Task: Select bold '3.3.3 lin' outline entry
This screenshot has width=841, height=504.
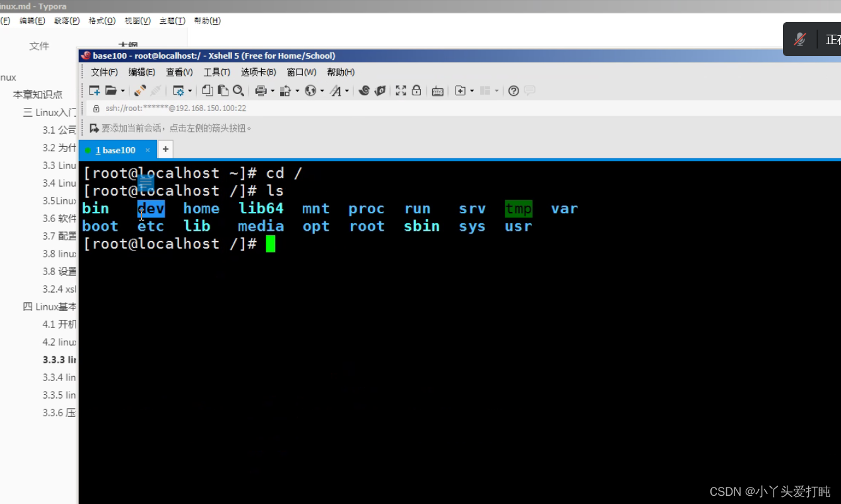Action: pyautogui.click(x=59, y=360)
